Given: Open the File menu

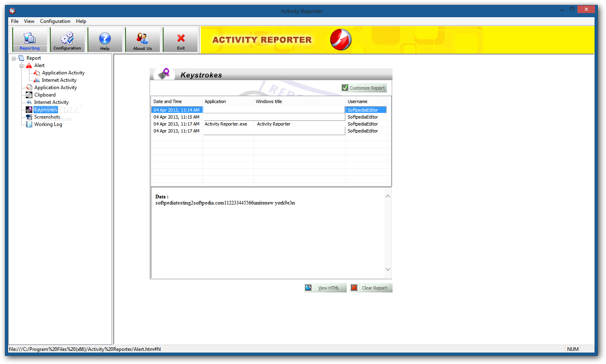Looking at the screenshot, I should click(15, 21).
